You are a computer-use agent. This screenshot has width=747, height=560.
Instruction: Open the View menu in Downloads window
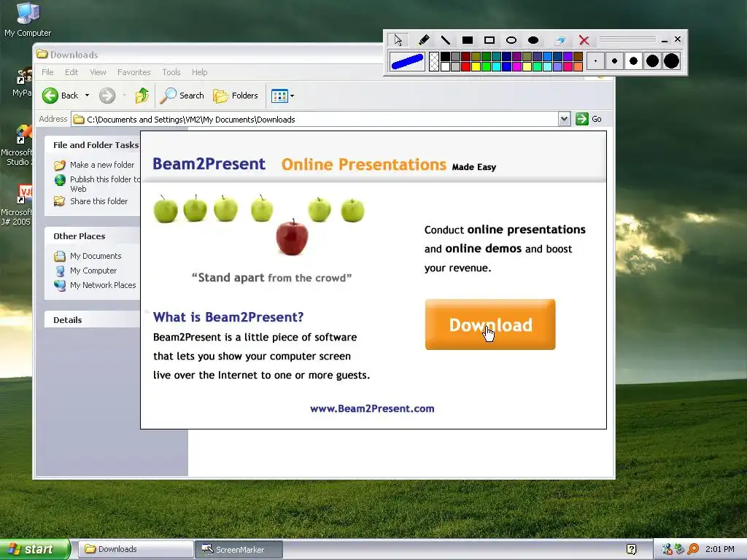pyautogui.click(x=98, y=72)
